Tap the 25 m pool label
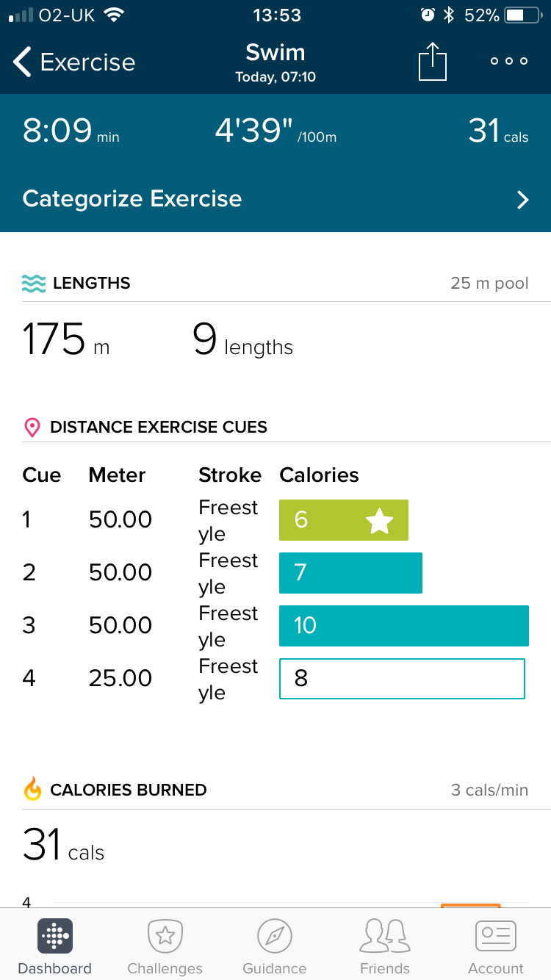This screenshot has height=980, width=551. click(x=489, y=284)
